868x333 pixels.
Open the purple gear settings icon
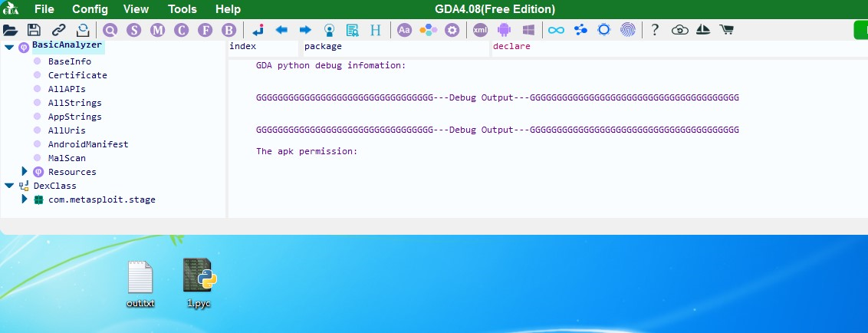[452, 30]
